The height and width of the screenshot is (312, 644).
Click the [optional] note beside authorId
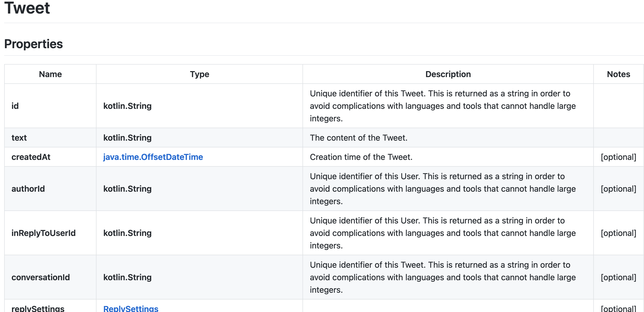[x=619, y=189]
